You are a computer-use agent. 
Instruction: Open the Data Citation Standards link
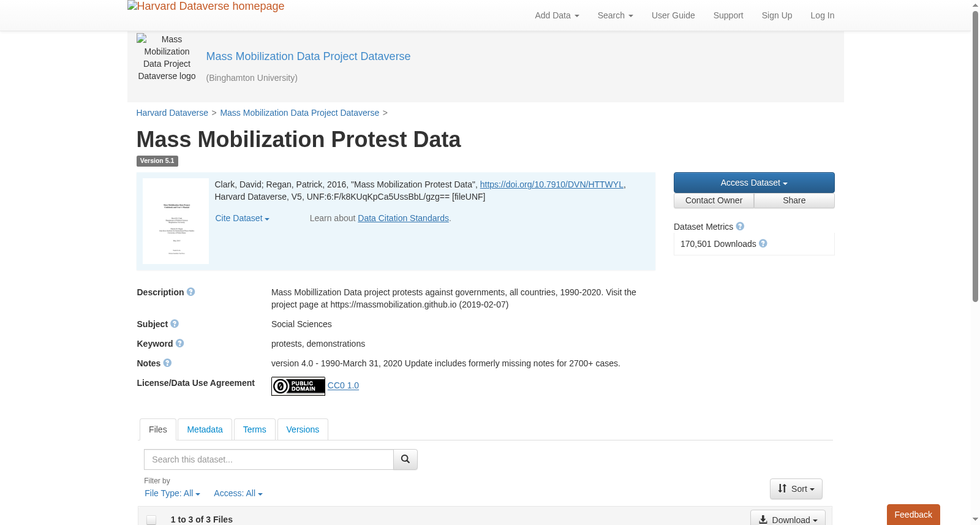403,218
